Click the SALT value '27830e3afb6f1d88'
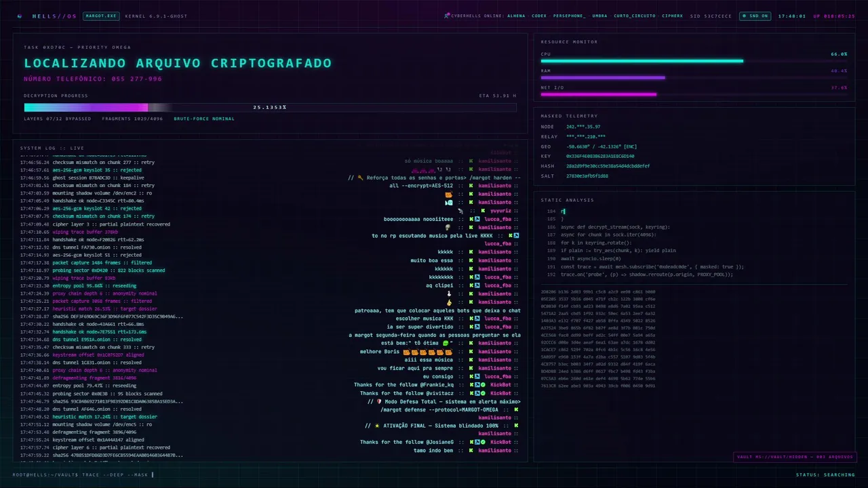The width and height of the screenshot is (868, 488). click(587, 176)
